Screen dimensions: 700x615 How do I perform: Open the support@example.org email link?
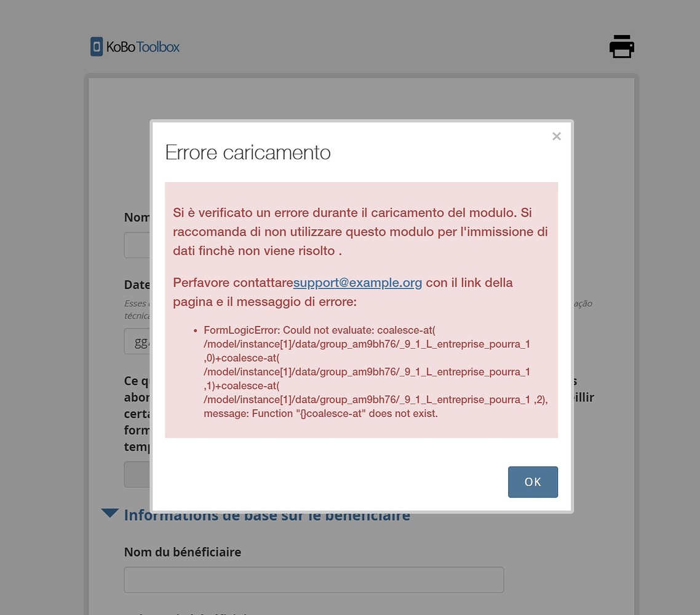pyautogui.click(x=357, y=282)
